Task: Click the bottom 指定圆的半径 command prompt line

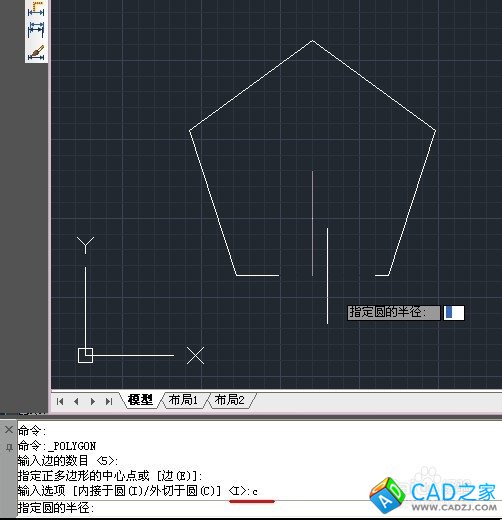Action: coord(56,508)
